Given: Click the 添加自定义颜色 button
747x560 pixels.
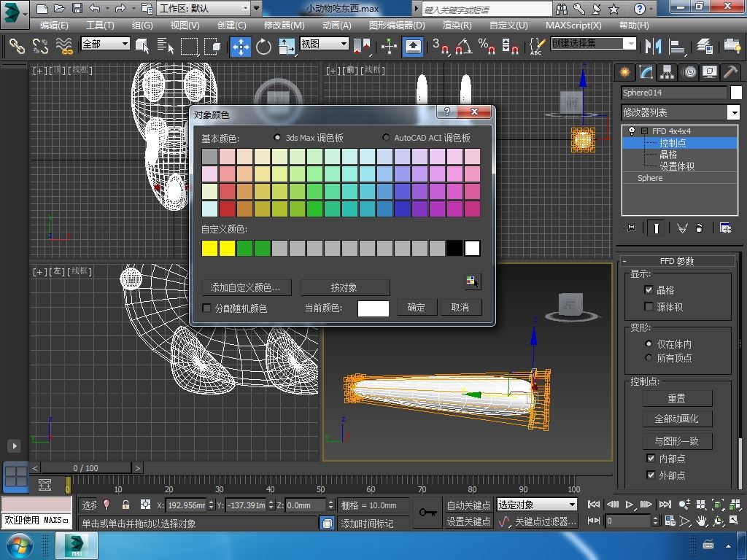Looking at the screenshot, I should click(246, 287).
